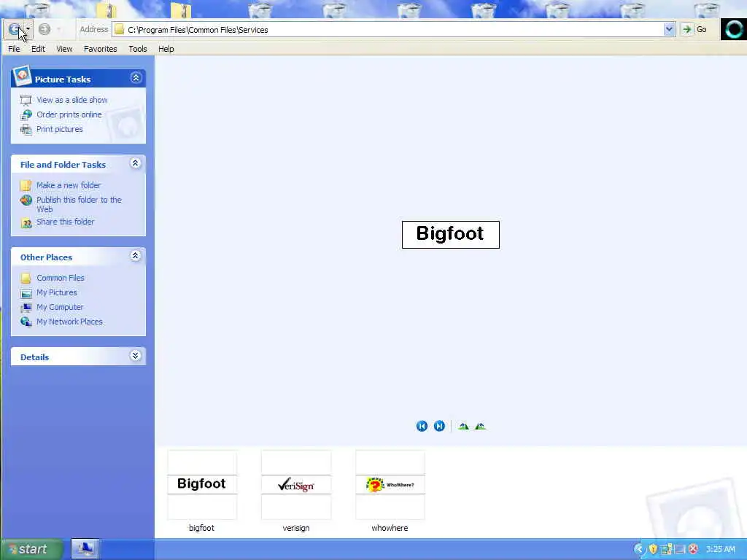The width and height of the screenshot is (747, 560).
Task: Click the taskbar window button
Action: click(85, 549)
